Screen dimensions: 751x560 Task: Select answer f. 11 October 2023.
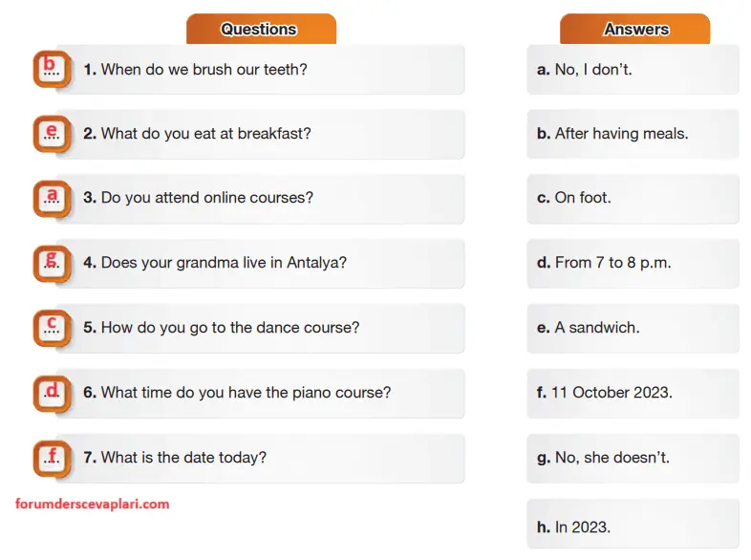coord(633,392)
